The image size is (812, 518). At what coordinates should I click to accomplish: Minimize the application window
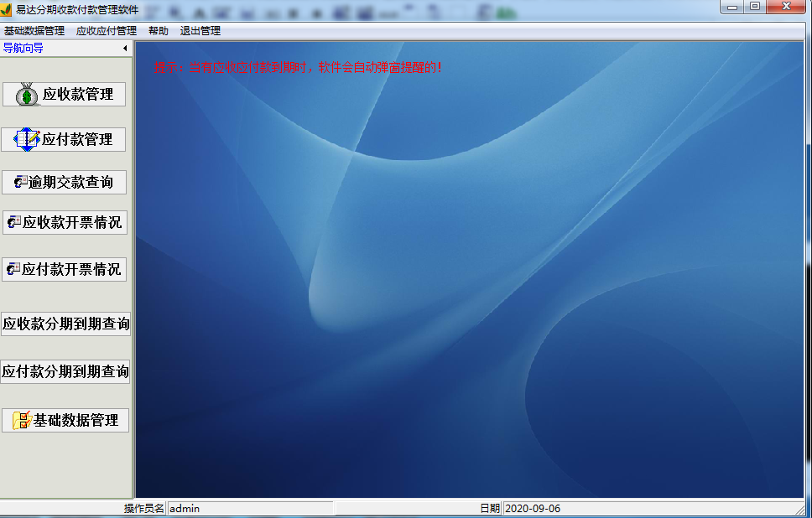(732, 7)
